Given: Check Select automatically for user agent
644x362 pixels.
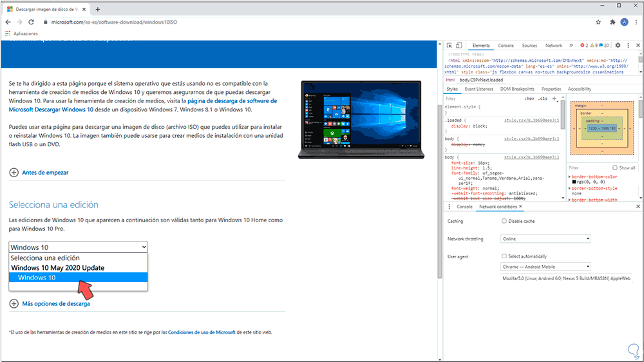Looking at the screenshot, I should click(504, 256).
